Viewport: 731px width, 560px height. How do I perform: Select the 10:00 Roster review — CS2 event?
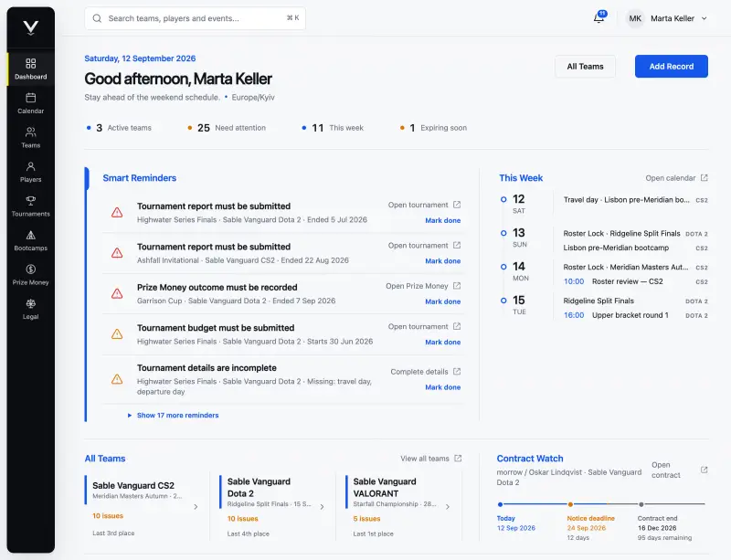coord(635,281)
